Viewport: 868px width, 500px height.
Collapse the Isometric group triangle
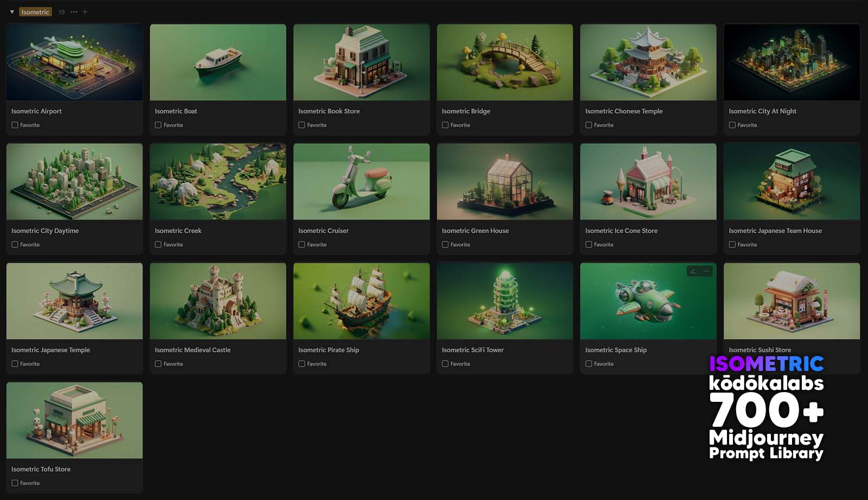(12, 12)
